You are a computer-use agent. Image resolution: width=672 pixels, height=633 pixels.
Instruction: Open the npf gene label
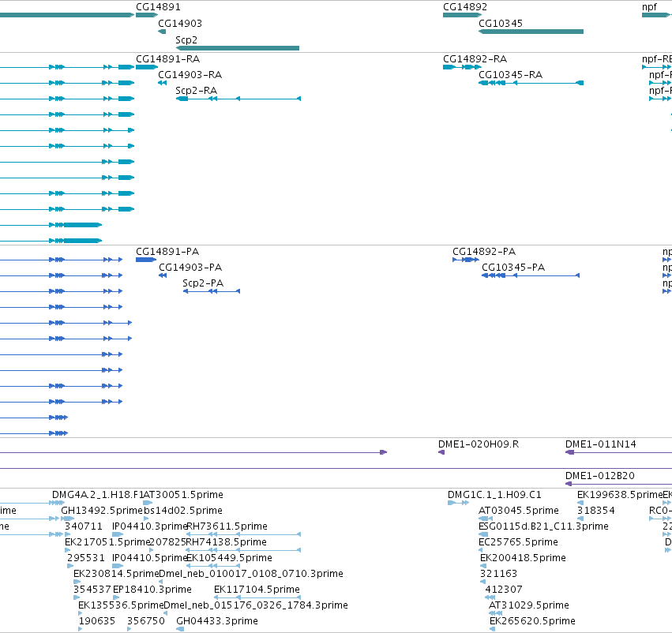(x=649, y=7)
